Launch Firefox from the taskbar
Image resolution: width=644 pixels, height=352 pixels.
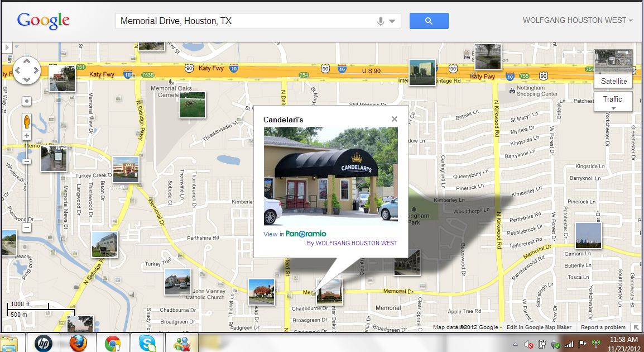point(78,344)
